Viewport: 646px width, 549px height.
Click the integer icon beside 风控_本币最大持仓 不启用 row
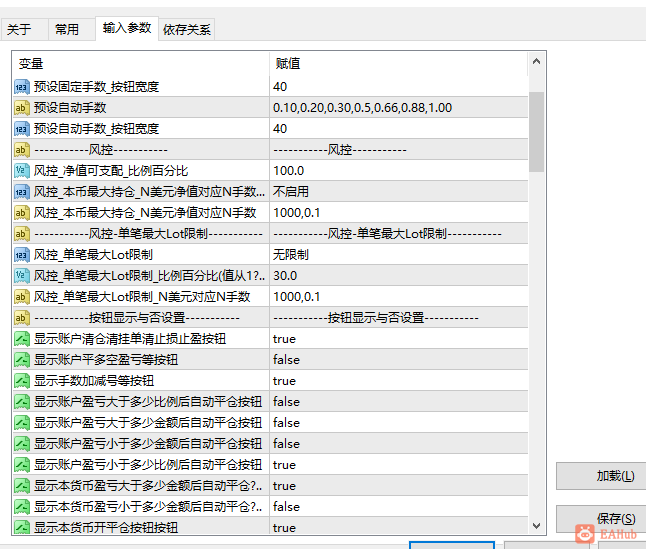[x=21, y=192]
